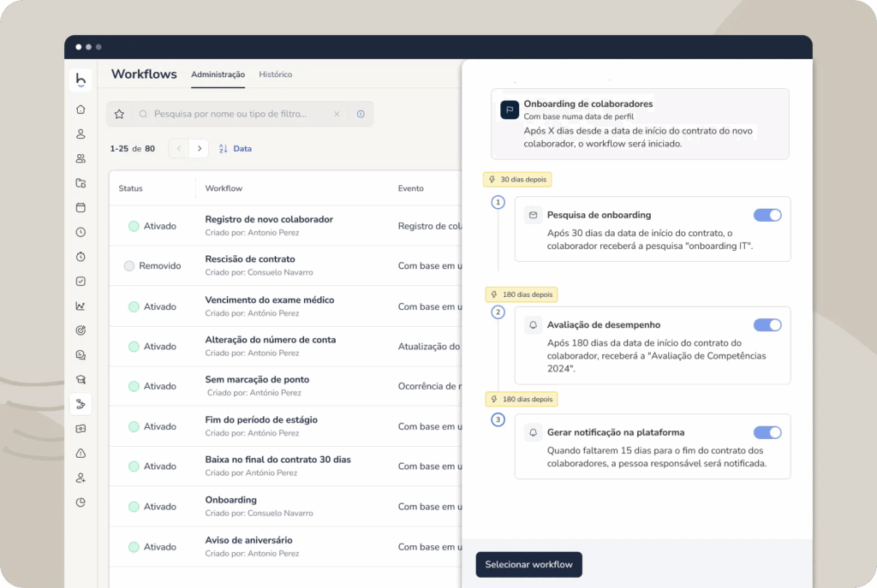Select the user profile icon in the sidebar

[x=81, y=134]
